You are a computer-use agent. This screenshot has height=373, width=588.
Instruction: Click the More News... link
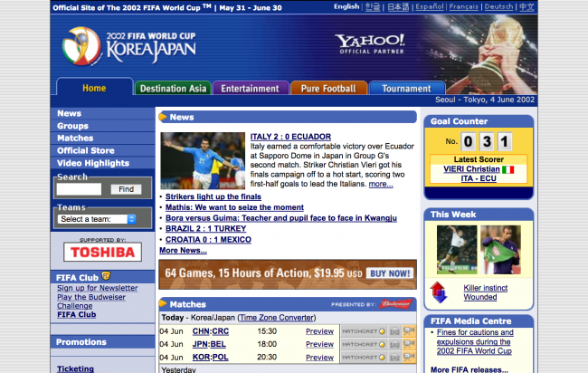point(183,250)
